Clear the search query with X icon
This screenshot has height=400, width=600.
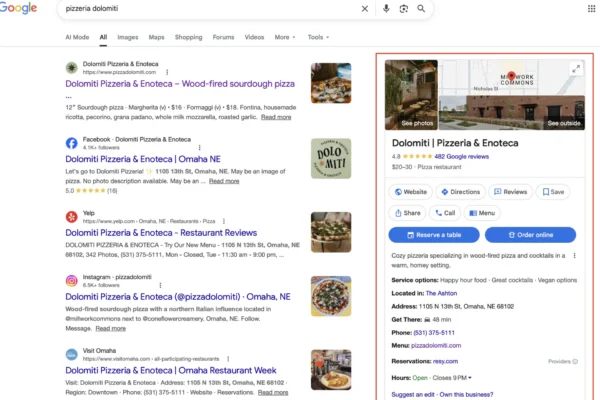pos(364,9)
